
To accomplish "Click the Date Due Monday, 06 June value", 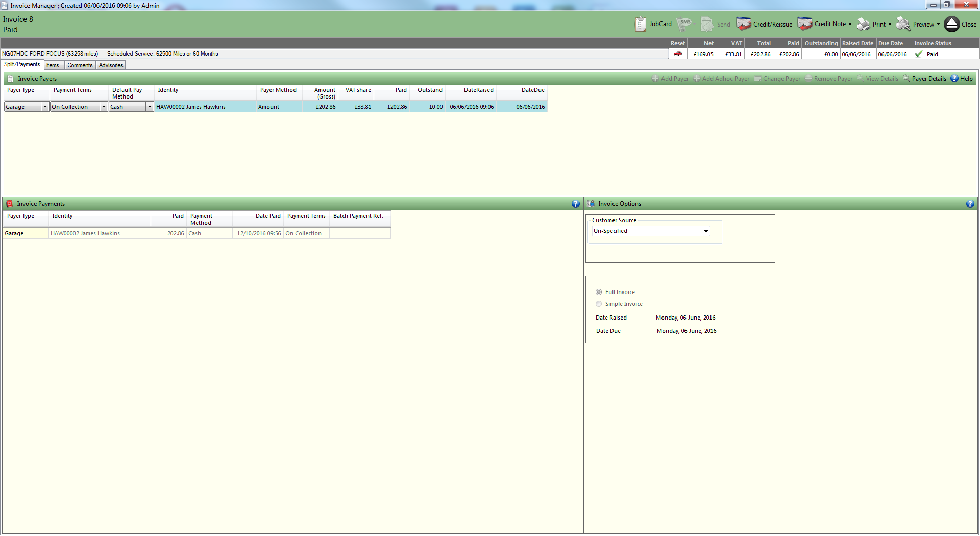I will coord(687,331).
